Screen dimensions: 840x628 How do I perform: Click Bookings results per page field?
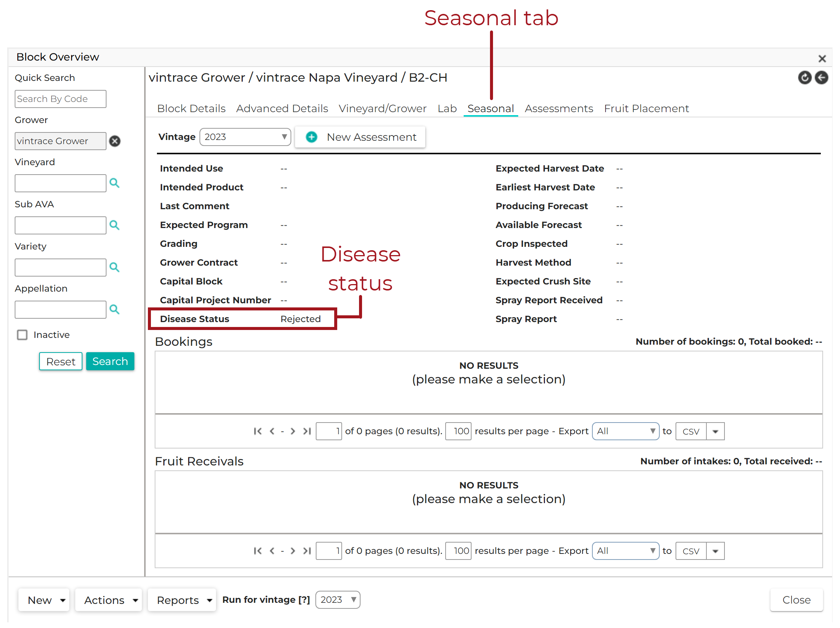458,431
